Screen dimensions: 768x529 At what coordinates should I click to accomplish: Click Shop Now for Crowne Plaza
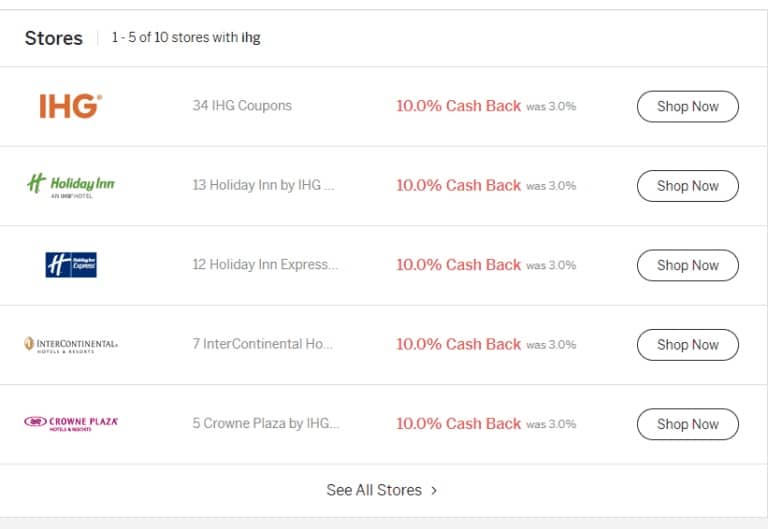[688, 424]
